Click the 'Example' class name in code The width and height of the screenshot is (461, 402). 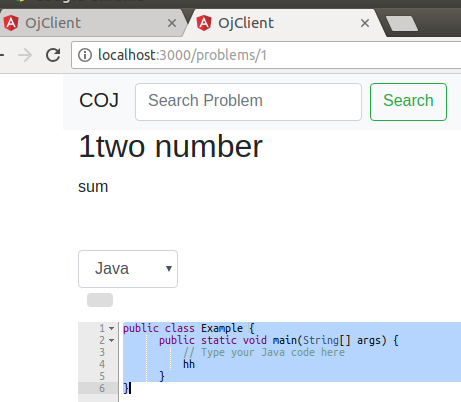click(222, 328)
